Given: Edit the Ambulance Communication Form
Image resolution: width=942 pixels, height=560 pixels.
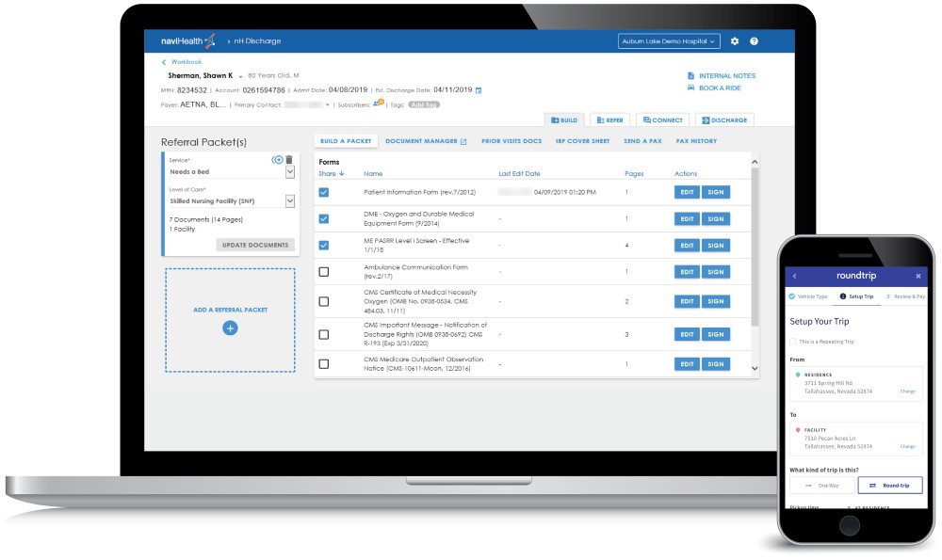Looking at the screenshot, I should coord(687,272).
